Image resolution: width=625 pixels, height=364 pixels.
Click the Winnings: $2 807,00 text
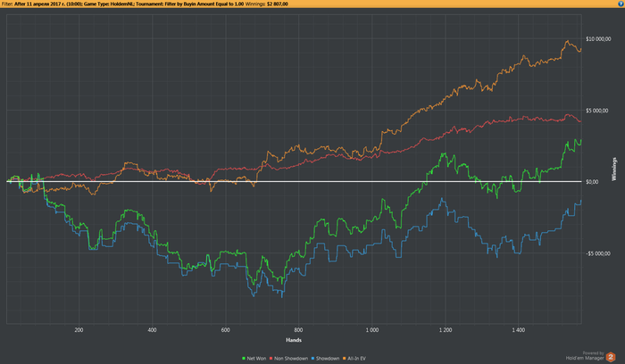pos(267,4)
